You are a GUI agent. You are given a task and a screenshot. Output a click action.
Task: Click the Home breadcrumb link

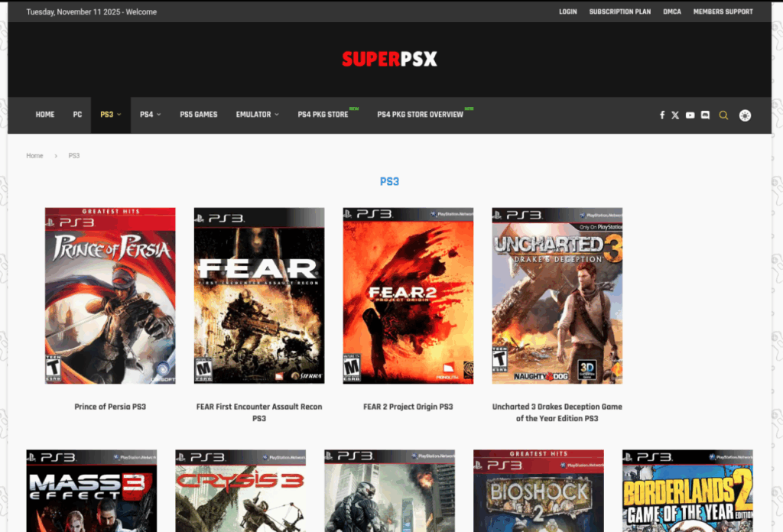[x=34, y=156]
